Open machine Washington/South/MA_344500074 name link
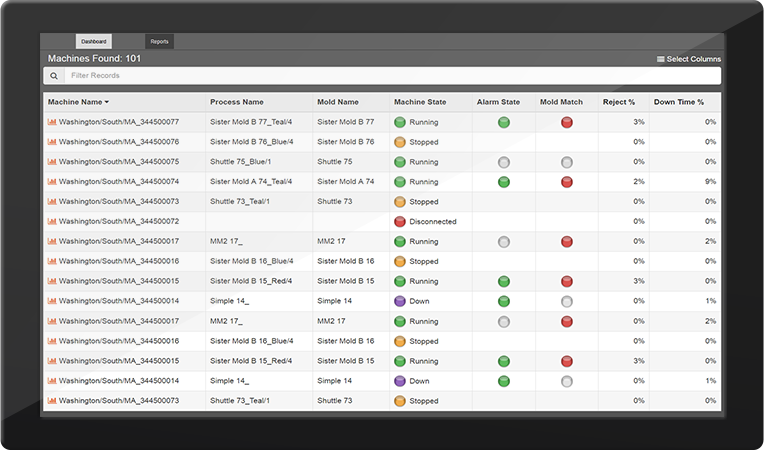Viewport: 764px width, 450px height. click(119, 182)
